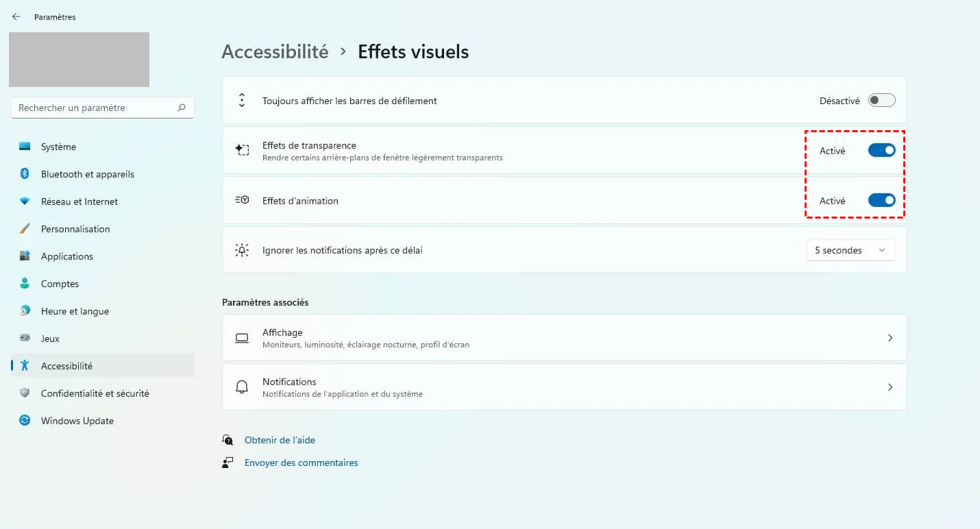Open Heure et langue settings section
980x529 pixels.
(x=75, y=311)
